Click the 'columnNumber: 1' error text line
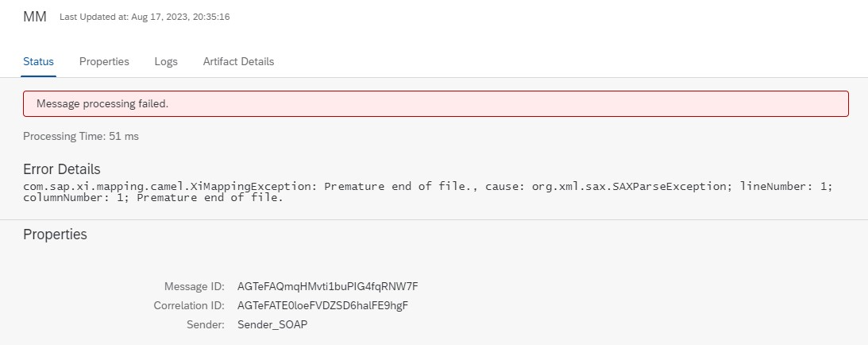Image resolution: width=868 pixels, height=345 pixels. [x=153, y=198]
